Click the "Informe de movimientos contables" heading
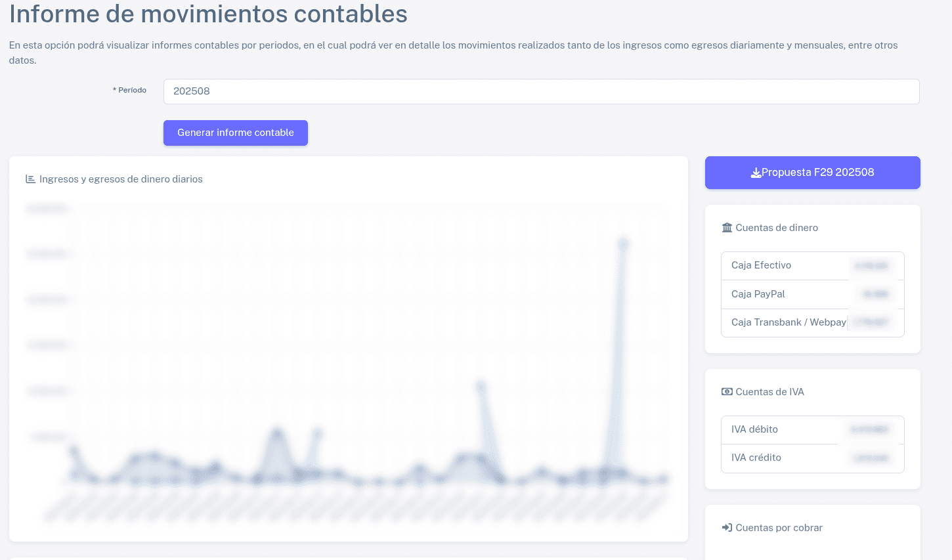 click(208, 14)
